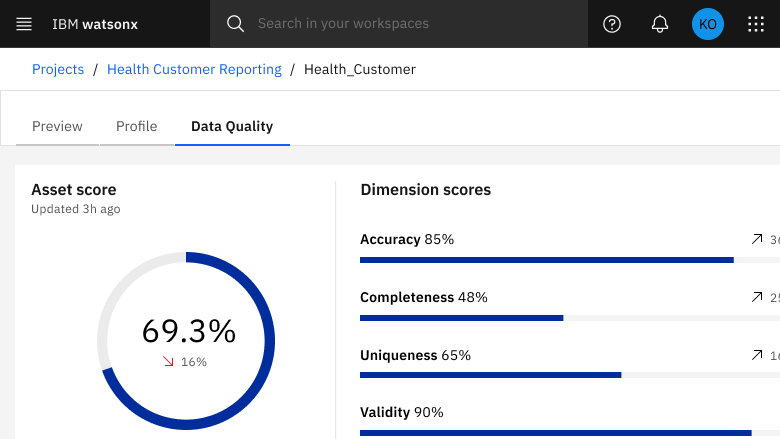The width and height of the screenshot is (780, 439).
Task: Switch to the Profile tab
Action: click(137, 127)
